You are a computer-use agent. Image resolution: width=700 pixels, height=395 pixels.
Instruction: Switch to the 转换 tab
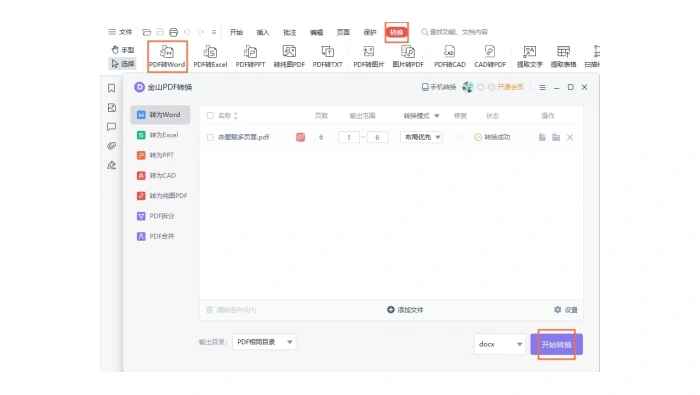click(x=396, y=32)
